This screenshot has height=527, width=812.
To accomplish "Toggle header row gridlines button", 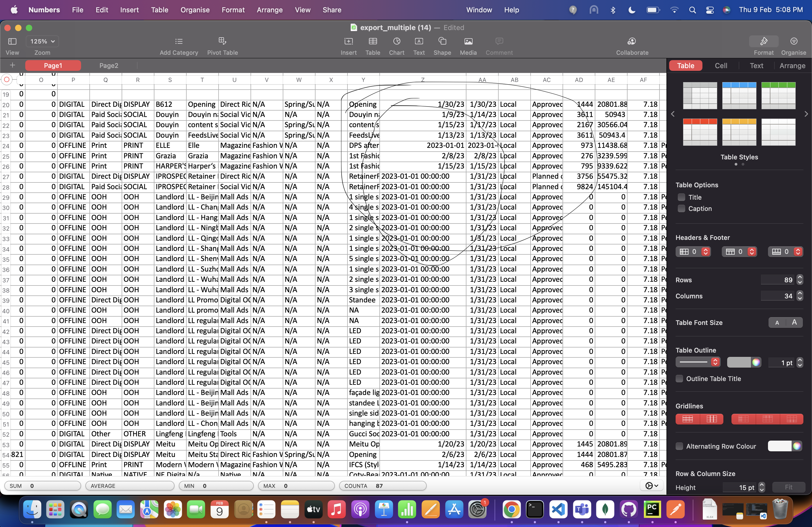I will point(767,419).
